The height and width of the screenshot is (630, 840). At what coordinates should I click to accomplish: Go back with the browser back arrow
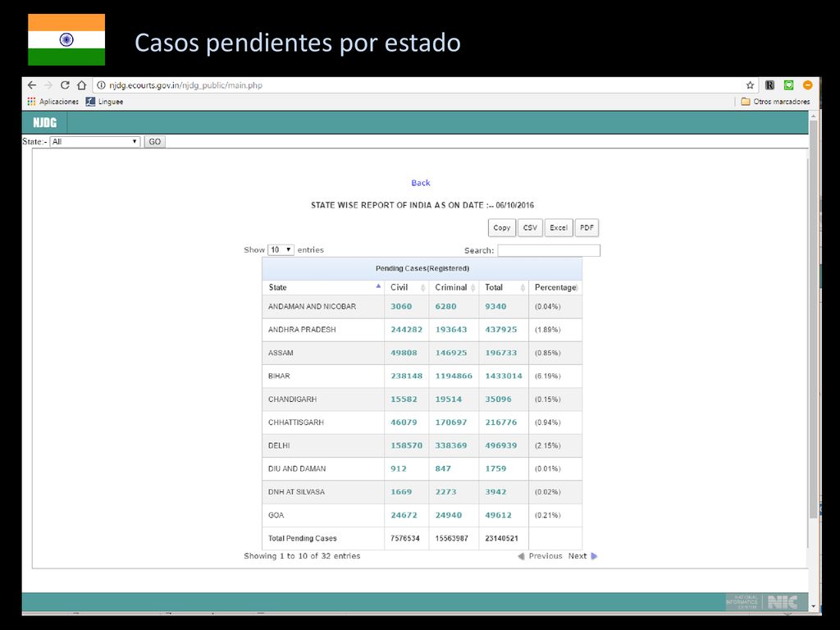tap(32, 85)
